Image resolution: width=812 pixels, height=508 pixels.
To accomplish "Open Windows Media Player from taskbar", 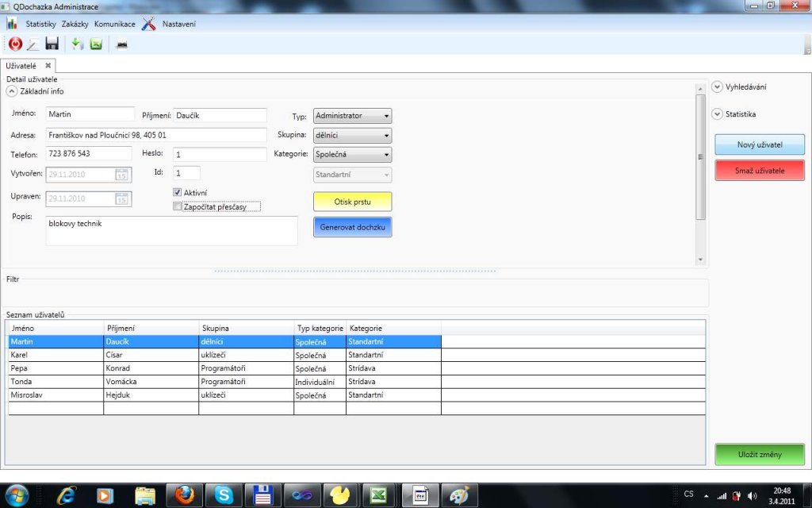I will pyautogui.click(x=104, y=495).
